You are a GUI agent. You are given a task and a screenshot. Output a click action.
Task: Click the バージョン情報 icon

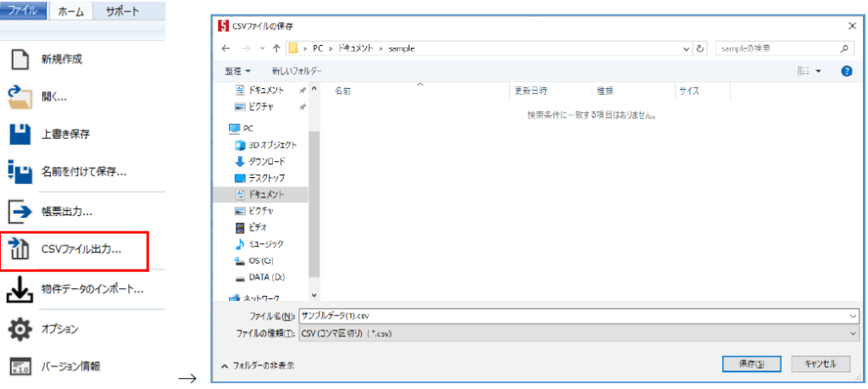[x=19, y=366]
